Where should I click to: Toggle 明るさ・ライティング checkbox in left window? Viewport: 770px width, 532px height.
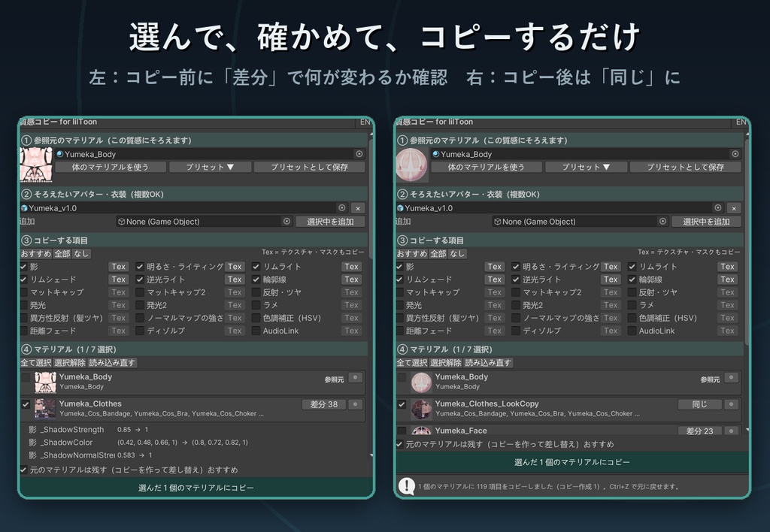140,267
